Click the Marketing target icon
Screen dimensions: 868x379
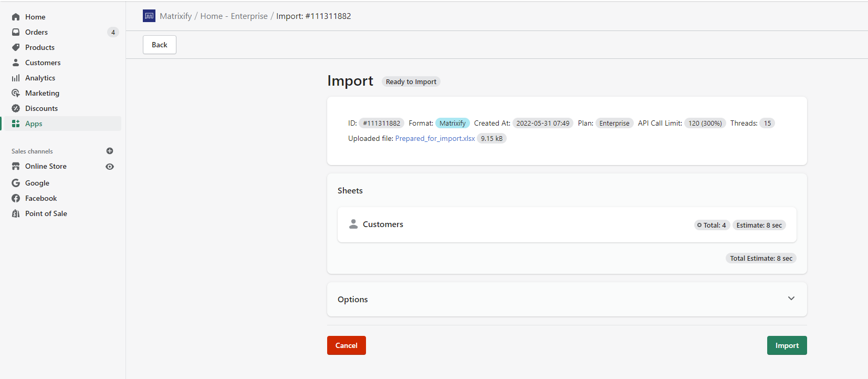point(16,93)
